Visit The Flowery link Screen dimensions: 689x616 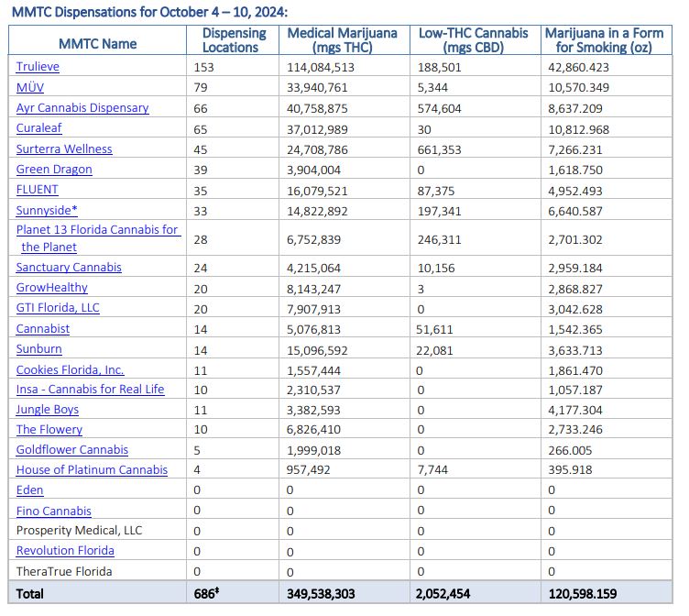pyautogui.click(x=49, y=430)
